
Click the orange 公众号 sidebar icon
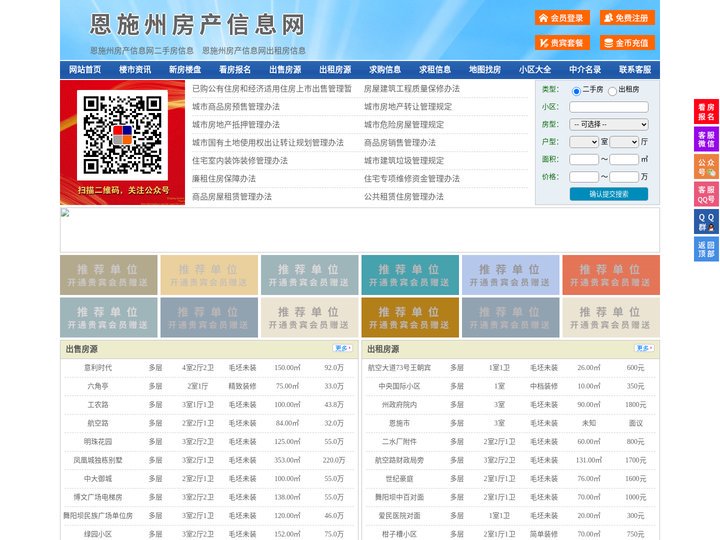pyautogui.click(x=706, y=167)
